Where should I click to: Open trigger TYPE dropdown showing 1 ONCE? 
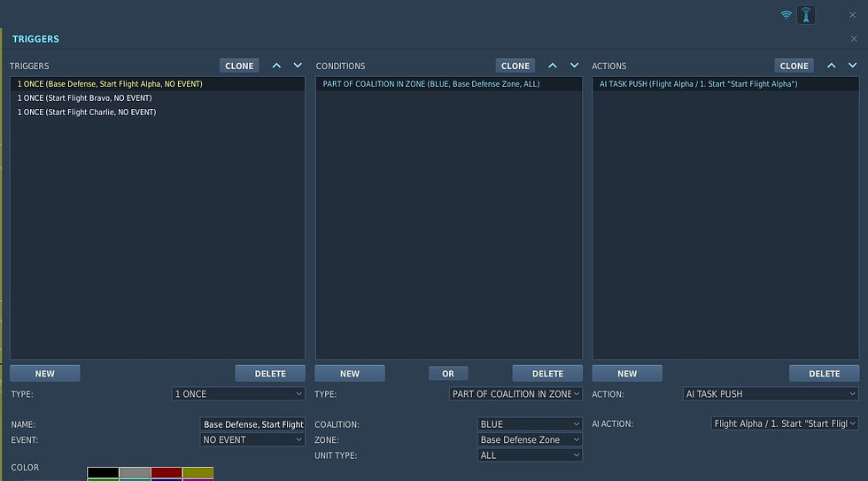tap(238, 394)
